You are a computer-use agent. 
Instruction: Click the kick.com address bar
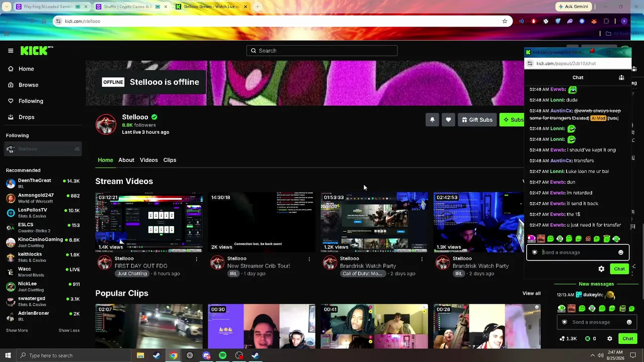(x=282, y=21)
